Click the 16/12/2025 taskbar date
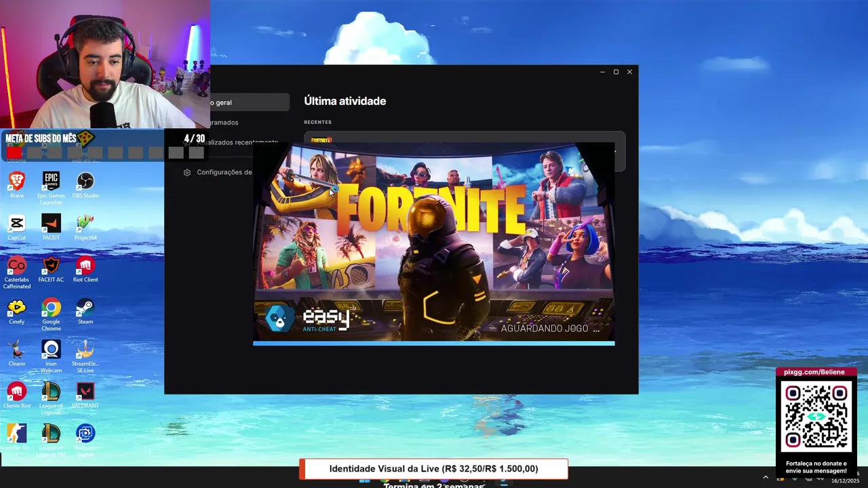This screenshot has width=868, height=488. click(846, 480)
